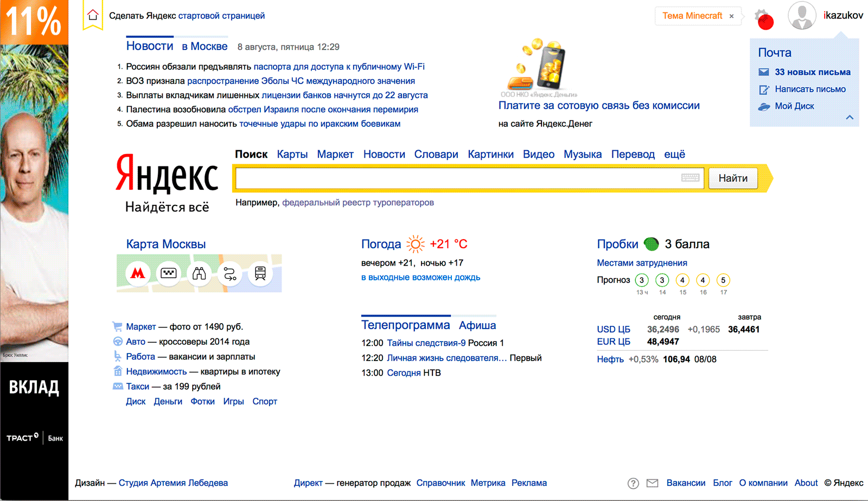The width and height of the screenshot is (868, 501).
Task: Click the Студия Артемия Лебедева footer link
Action: [173, 483]
